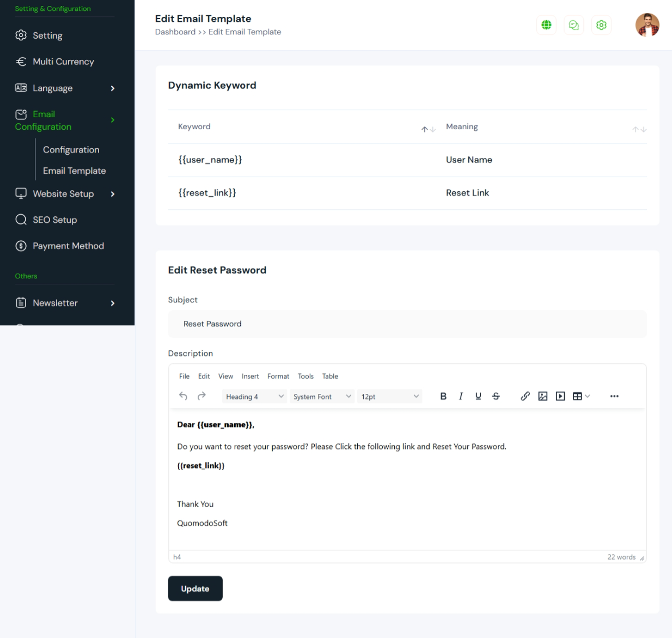Viewport: 672px width, 638px height.
Task: Sort table by Meaning column arrows
Action: tap(639, 129)
